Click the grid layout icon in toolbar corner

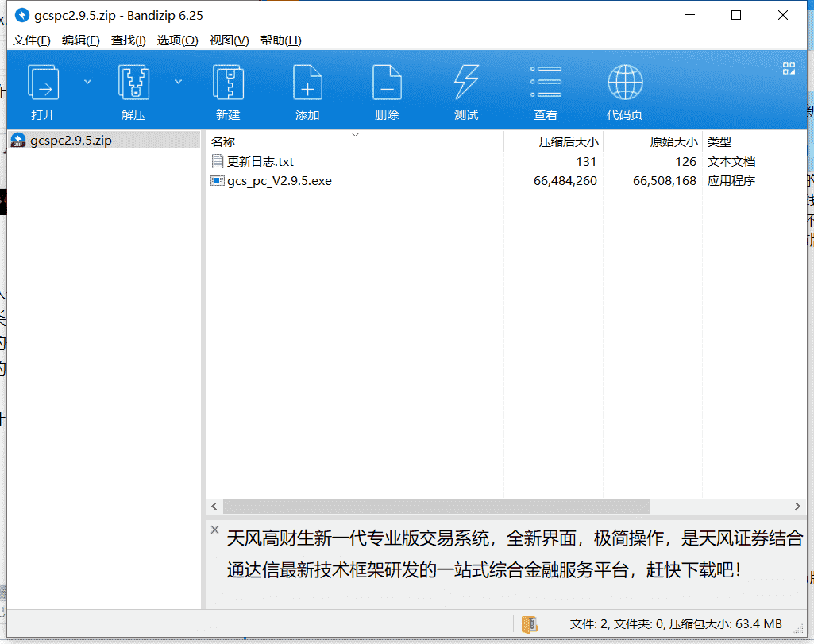point(789,68)
